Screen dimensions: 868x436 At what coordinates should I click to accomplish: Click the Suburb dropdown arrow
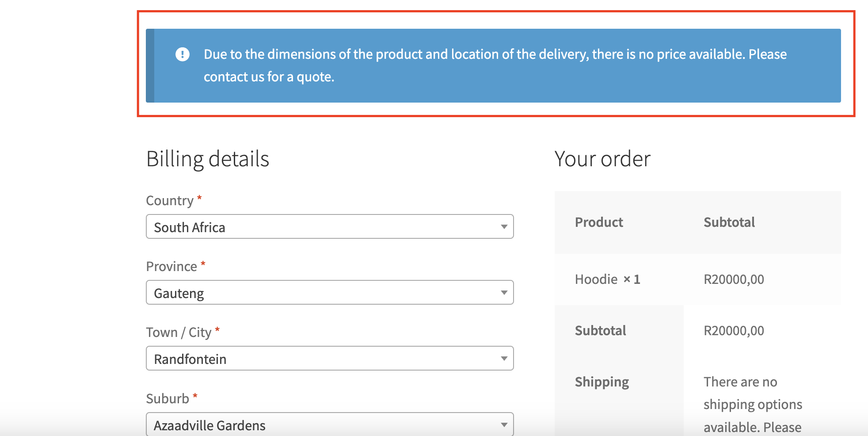(x=504, y=424)
